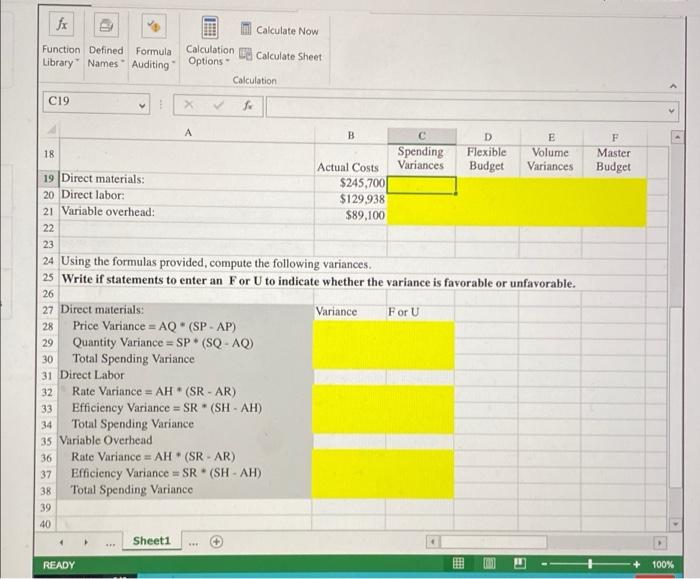Click the zoom slider handle
Screen dimensions: 700x579
[x=590, y=564]
